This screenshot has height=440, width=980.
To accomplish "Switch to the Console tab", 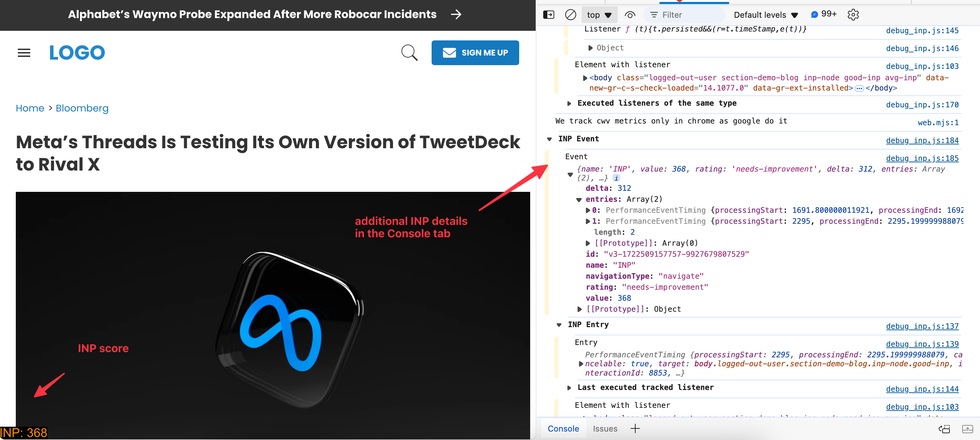I will (x=563, y=429).
